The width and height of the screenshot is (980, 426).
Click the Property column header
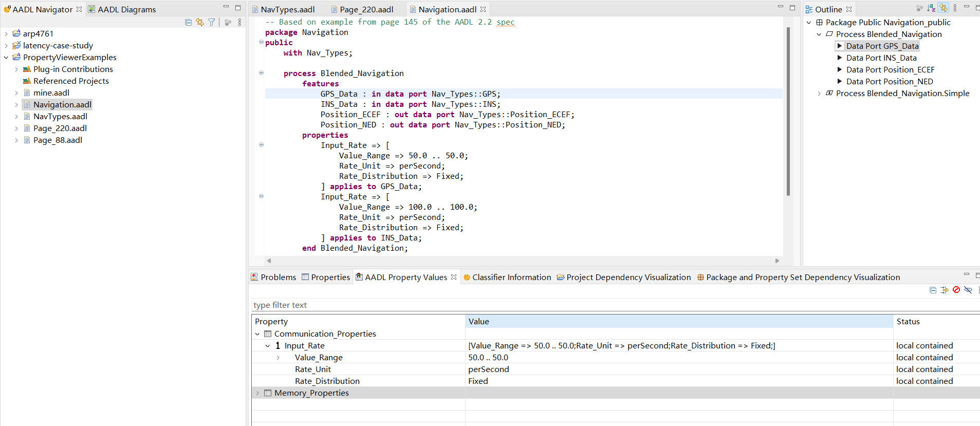click(358, 322)
